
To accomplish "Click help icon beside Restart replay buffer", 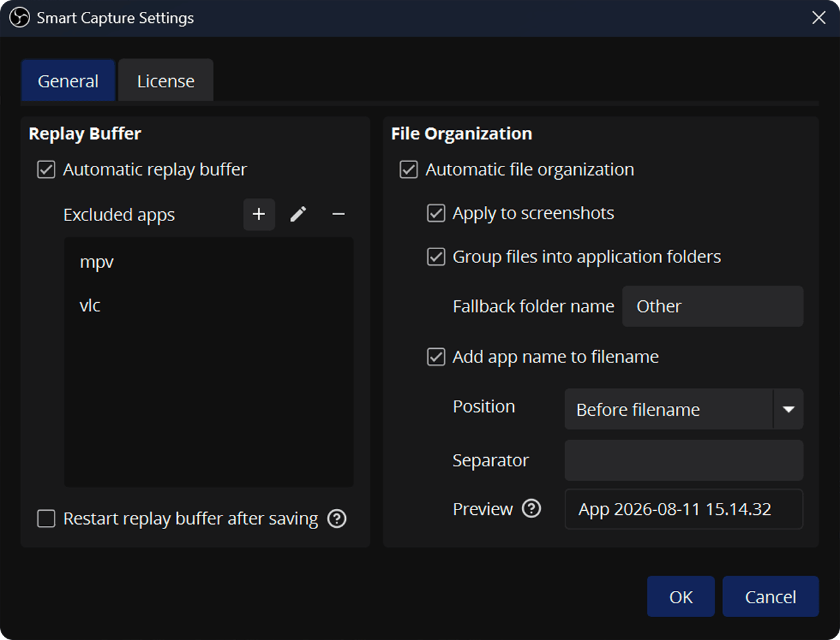I will coord(337,519).
